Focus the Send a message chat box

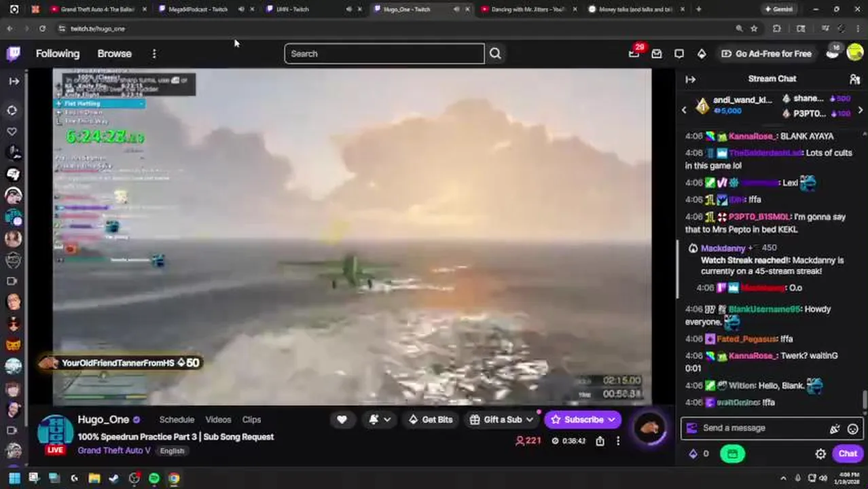[x=761, y=429]
